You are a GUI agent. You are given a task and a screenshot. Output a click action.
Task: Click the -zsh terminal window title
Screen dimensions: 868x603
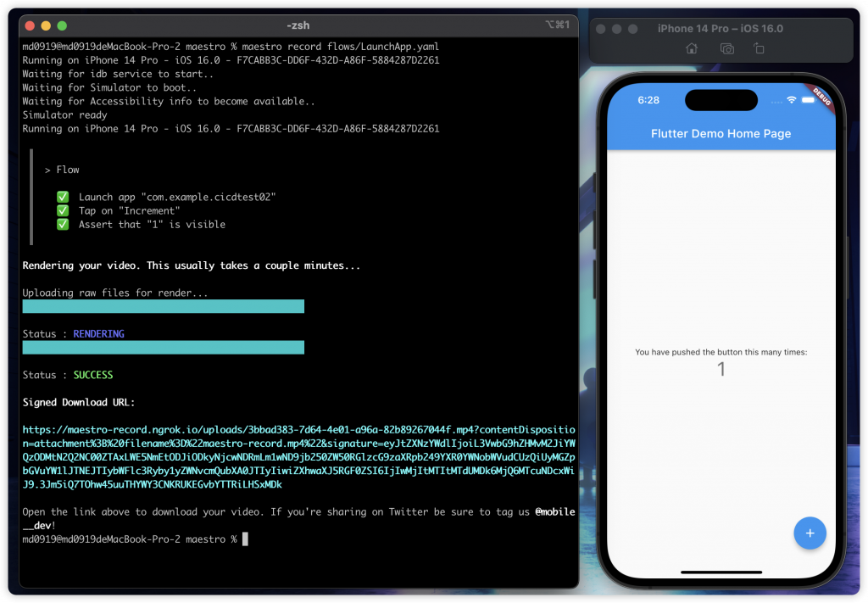(x=298, y=25)
